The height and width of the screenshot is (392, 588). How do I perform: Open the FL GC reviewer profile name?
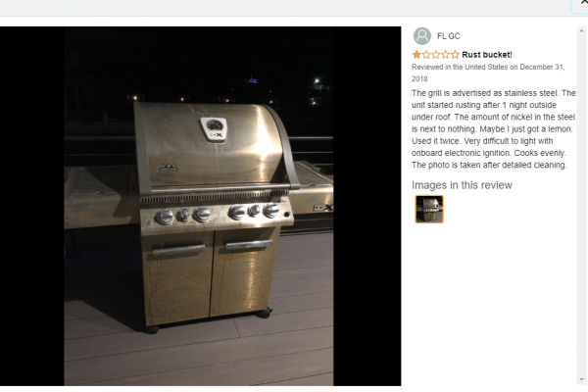point(449,36)
